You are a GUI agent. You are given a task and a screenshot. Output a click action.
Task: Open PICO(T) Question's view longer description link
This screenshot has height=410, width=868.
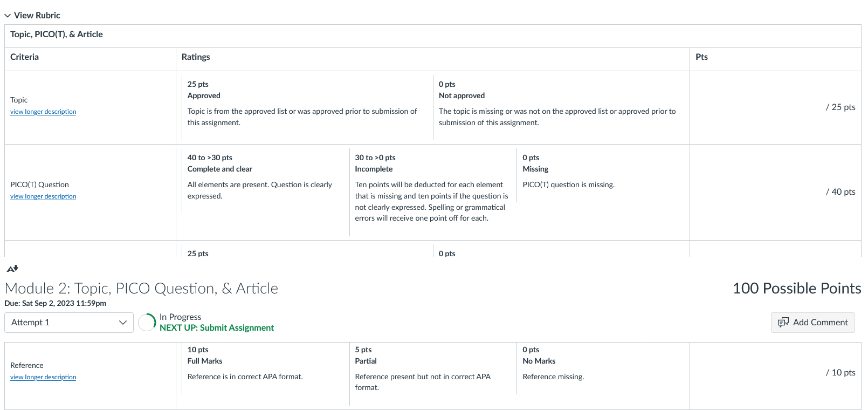[x=43, y=196]
